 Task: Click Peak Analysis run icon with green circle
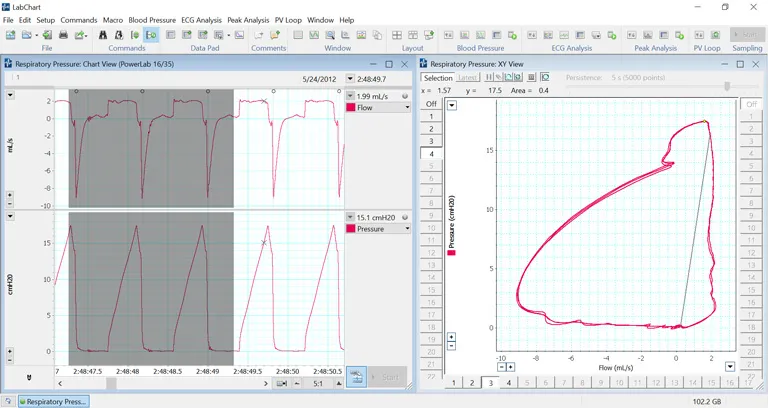[679, 35]
